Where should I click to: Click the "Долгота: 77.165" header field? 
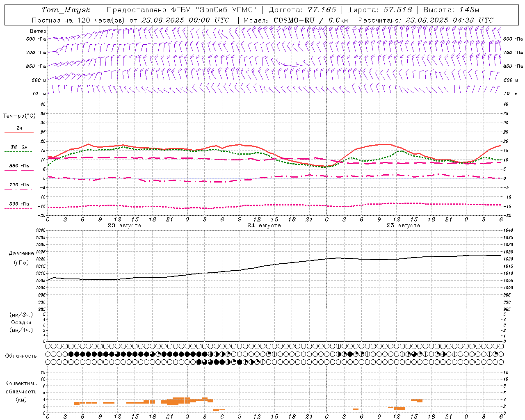303,10
